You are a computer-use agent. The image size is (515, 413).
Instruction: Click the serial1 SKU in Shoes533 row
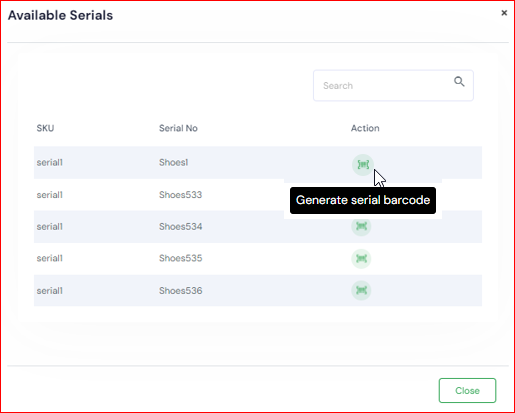[50, 195]
